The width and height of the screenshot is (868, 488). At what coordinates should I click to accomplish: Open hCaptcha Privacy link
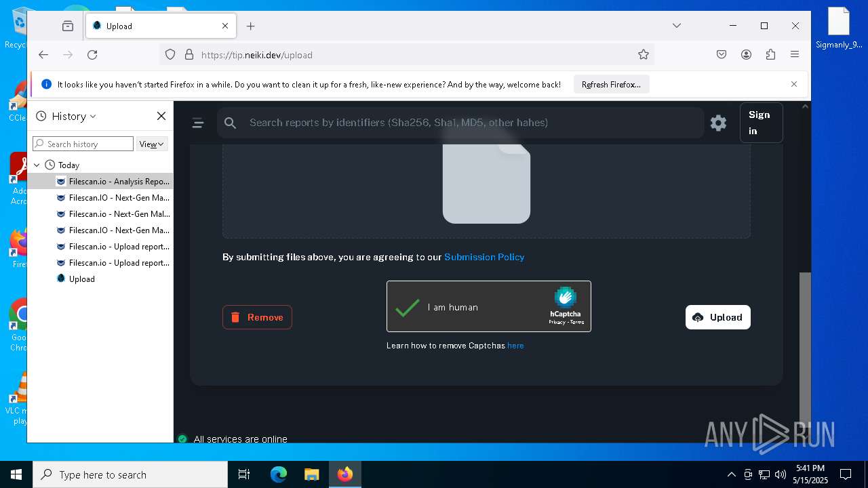557,322
